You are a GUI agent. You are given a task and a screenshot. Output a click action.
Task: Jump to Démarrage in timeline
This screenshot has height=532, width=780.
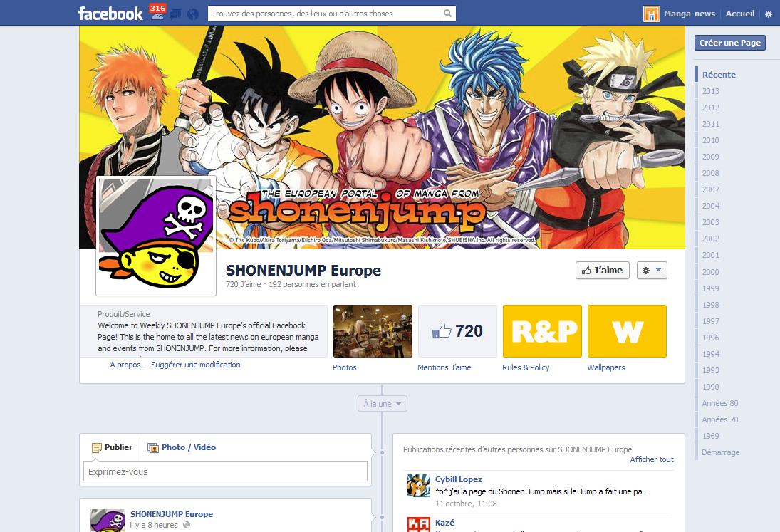click(x=720, y=452)
